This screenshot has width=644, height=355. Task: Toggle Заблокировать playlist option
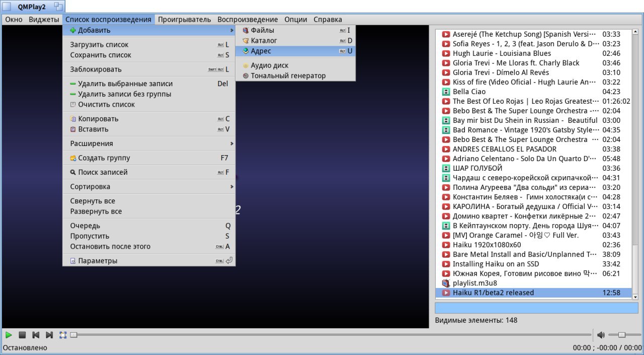[149, 69]
